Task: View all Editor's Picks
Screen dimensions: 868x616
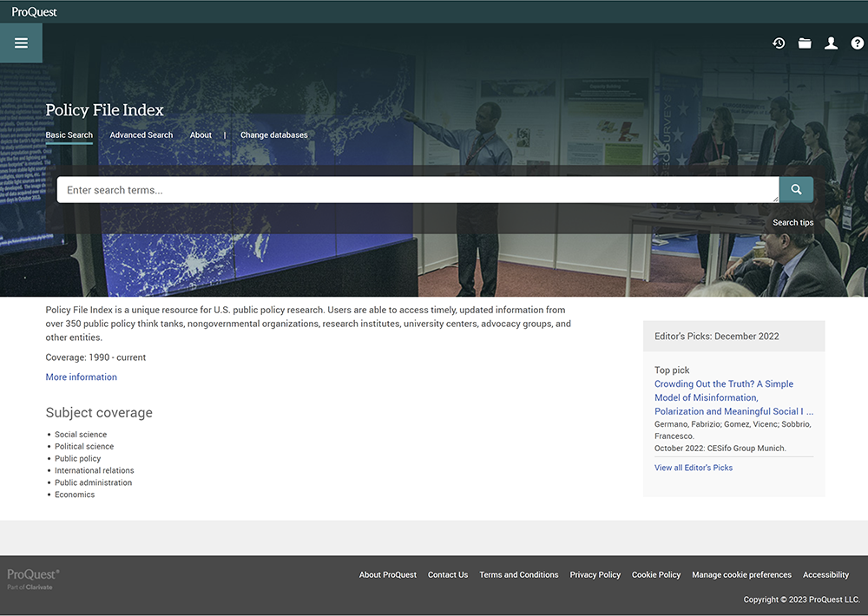Action: point(693,468)
